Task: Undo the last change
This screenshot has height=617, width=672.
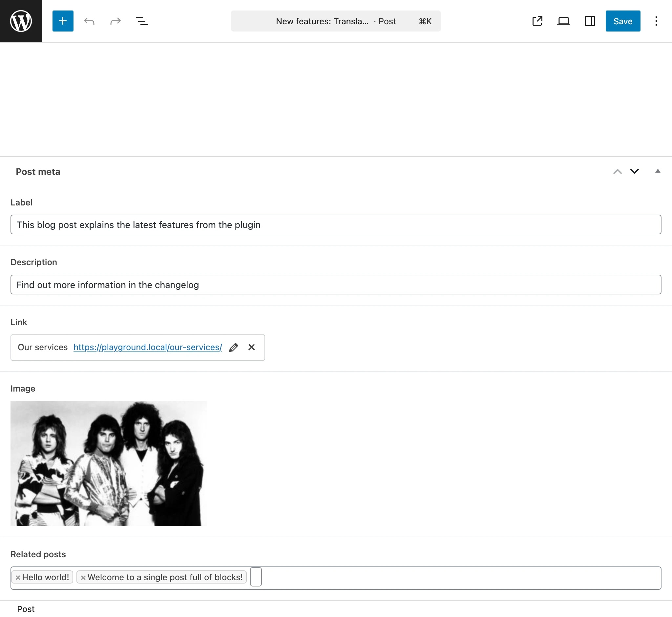Action: [x=89, y=21]
